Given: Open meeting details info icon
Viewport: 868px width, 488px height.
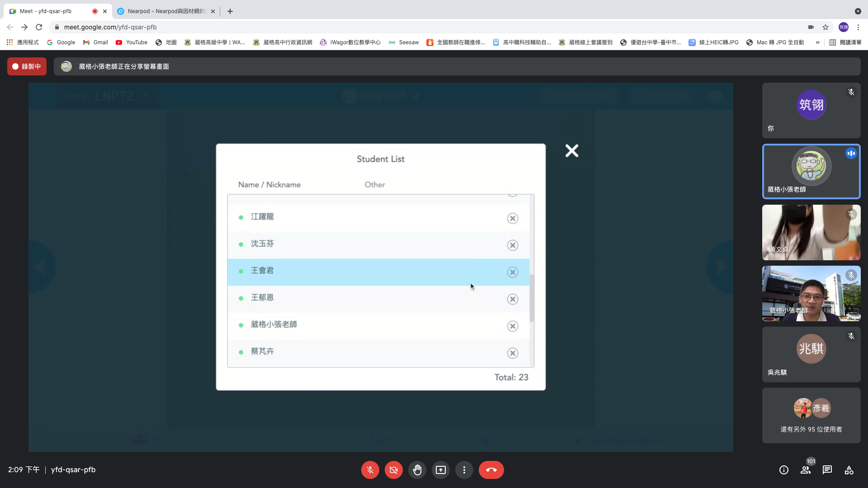Looking at the screenshot, I should [x=783, y=470].
